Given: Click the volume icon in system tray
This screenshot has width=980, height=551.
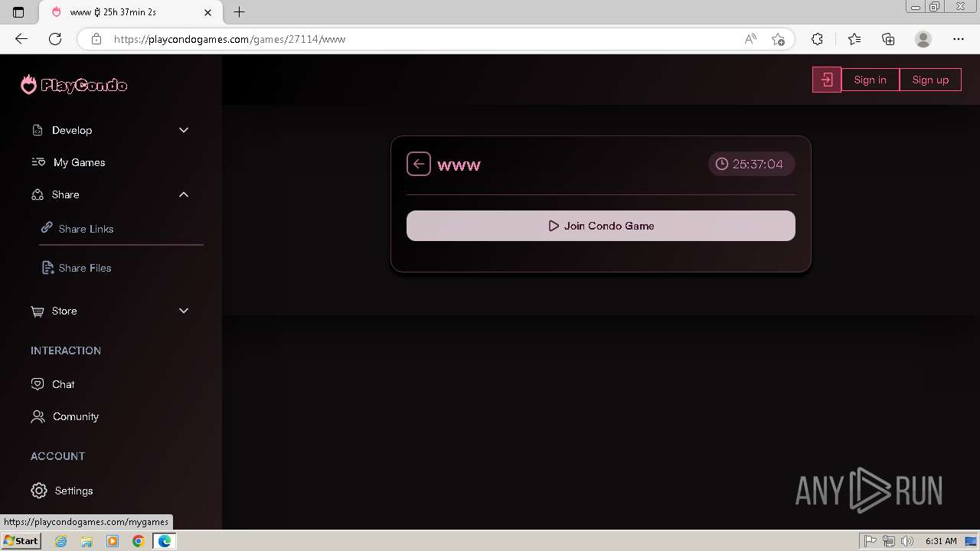Looking at the screenshot, I should pos(907,541).
